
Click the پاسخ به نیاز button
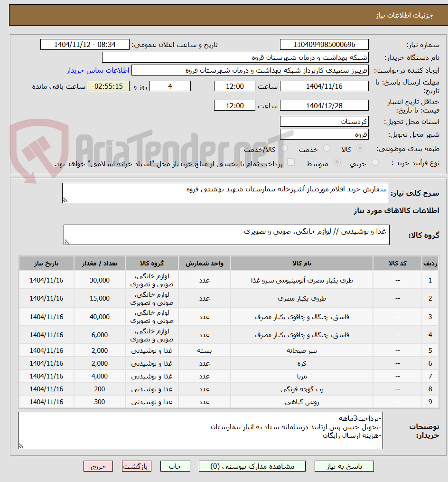point(344,466)
